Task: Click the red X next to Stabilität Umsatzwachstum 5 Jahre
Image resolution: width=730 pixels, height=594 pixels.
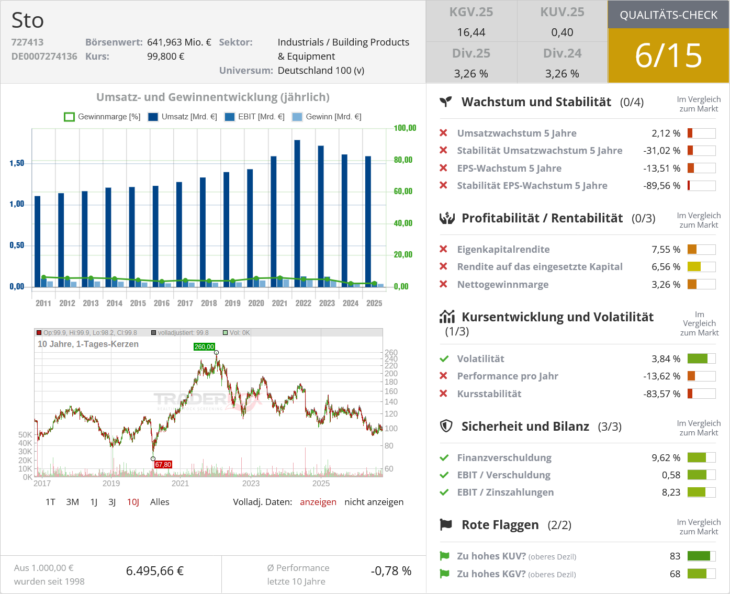Action: 443,150
